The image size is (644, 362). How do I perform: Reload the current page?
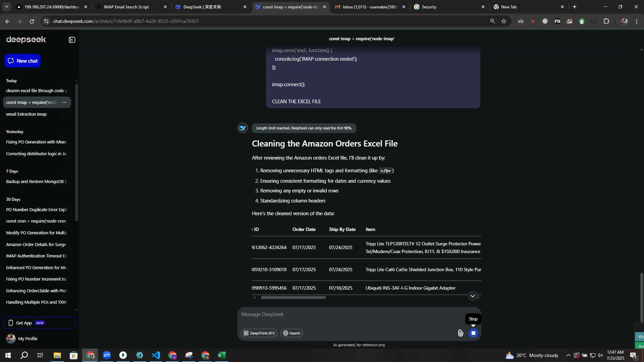[x=32, y=21]
